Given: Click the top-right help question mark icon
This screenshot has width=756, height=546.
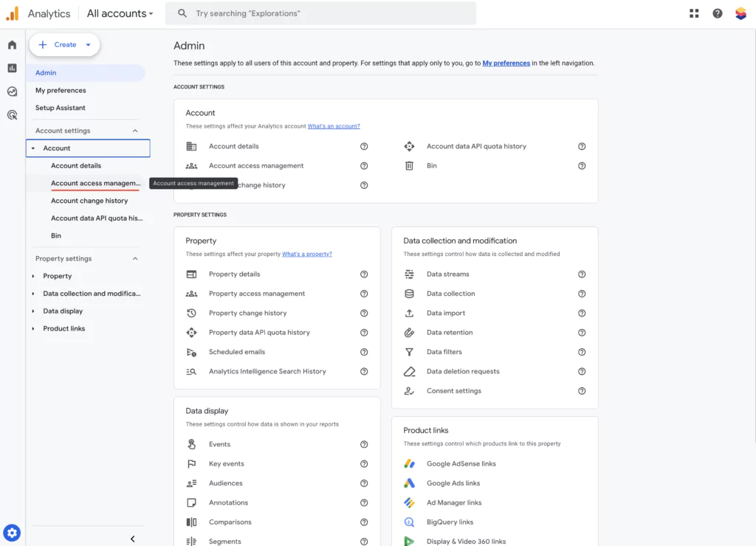Looking at the screenshot, I should click(x=717, y=13).
